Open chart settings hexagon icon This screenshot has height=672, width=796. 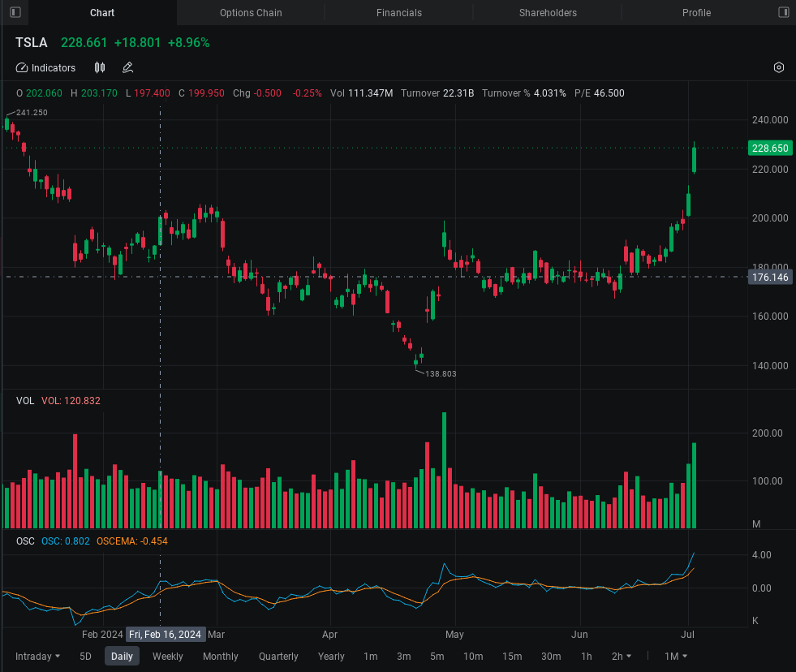point(779,68)
